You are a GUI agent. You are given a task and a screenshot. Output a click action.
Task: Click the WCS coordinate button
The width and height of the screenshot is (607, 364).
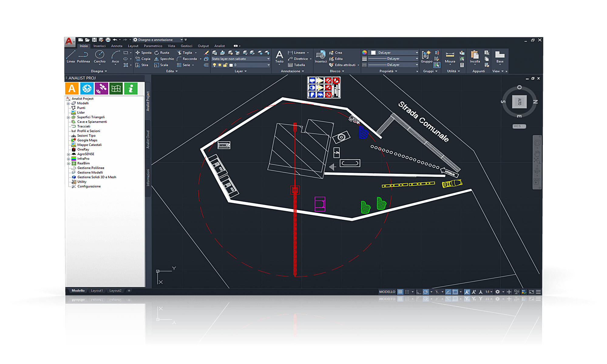(x=519, y=126)
